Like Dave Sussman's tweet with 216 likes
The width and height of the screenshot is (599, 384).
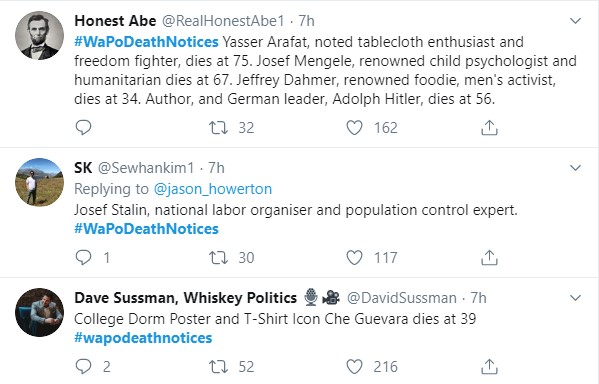click(354, 366)
